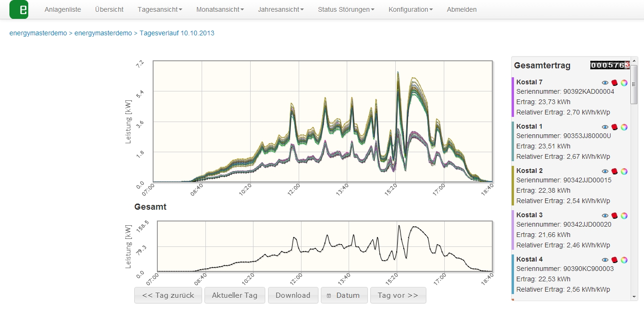The height and width of the screenshot is (311, 644).
Task: Click the red icon for Kostal 2
Action: click(614, 172)
